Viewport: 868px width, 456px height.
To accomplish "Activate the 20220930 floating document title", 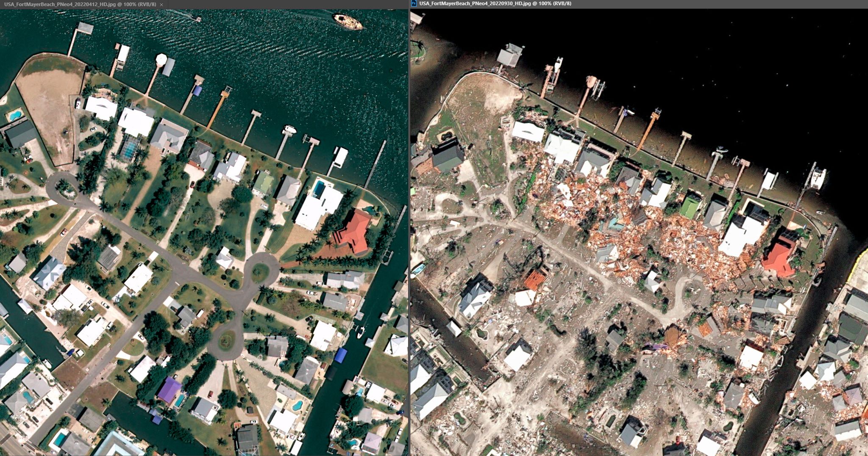I will tap(495, 3).
